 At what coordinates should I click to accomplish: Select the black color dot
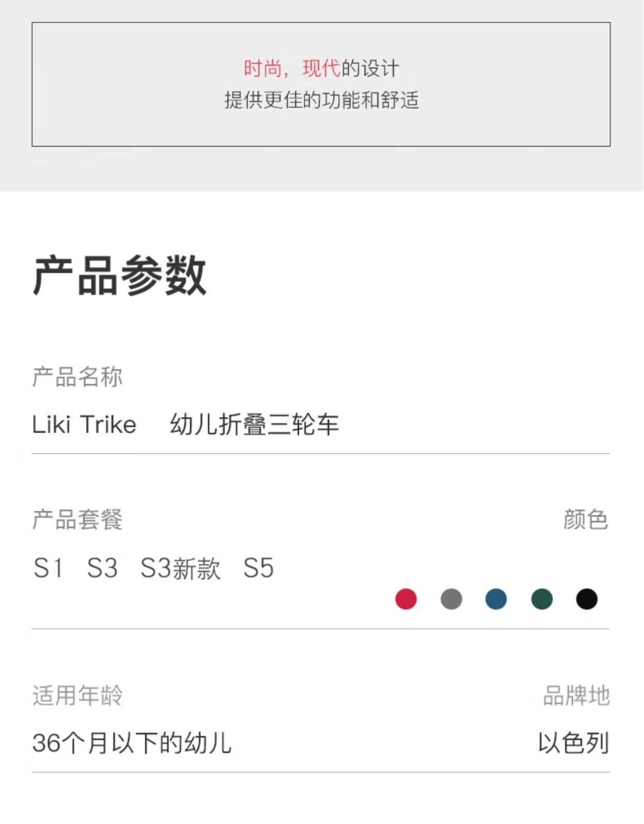587,599
